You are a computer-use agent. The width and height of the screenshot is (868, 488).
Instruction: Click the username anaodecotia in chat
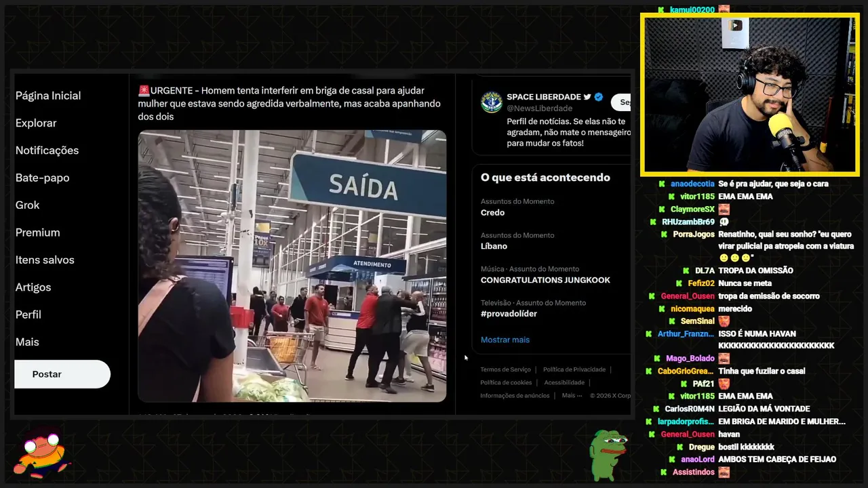692,184
